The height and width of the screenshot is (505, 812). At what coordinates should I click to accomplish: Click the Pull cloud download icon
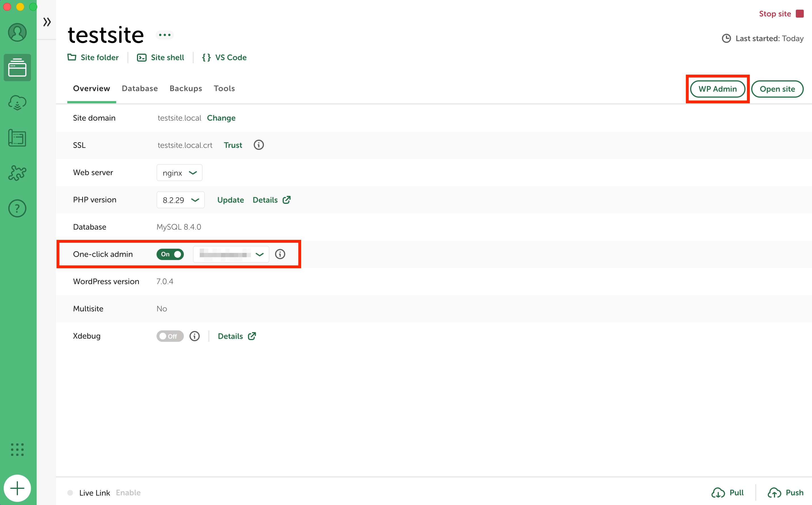click(718, 493)
